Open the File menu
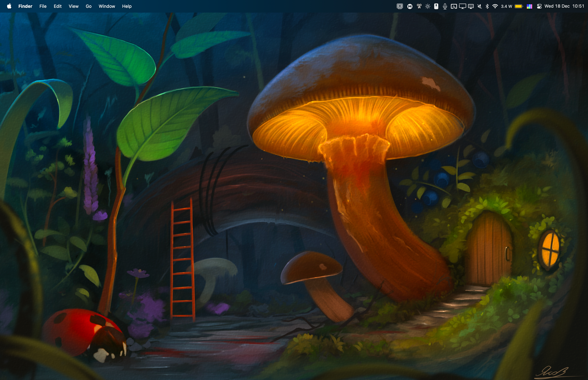The width and height of the screenshot is (588, 380). [x=43, y=6]
